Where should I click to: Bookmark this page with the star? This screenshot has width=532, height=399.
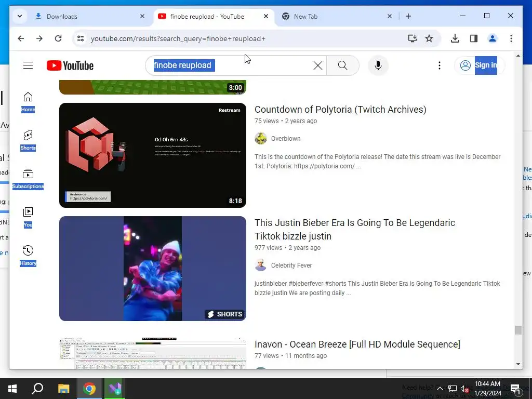pos(429,38)
